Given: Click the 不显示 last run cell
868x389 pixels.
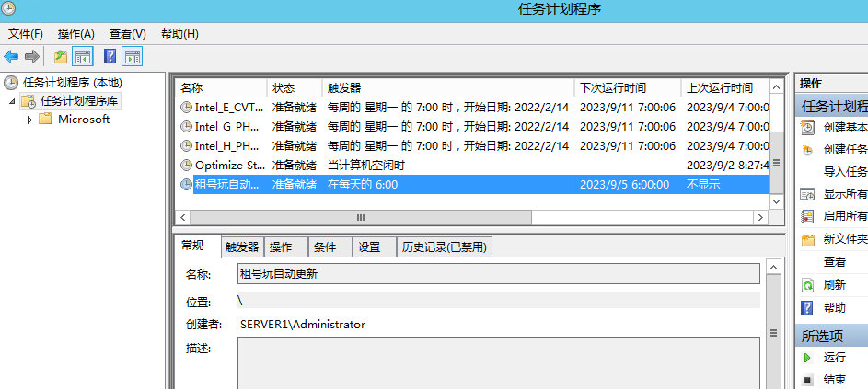Looking at the screenshot, I should [703, 185].
